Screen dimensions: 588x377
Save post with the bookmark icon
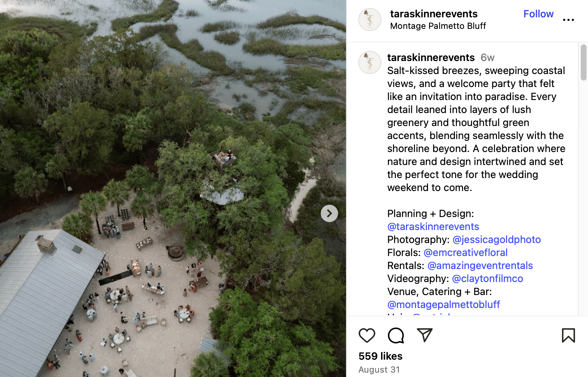coord(568,335)
